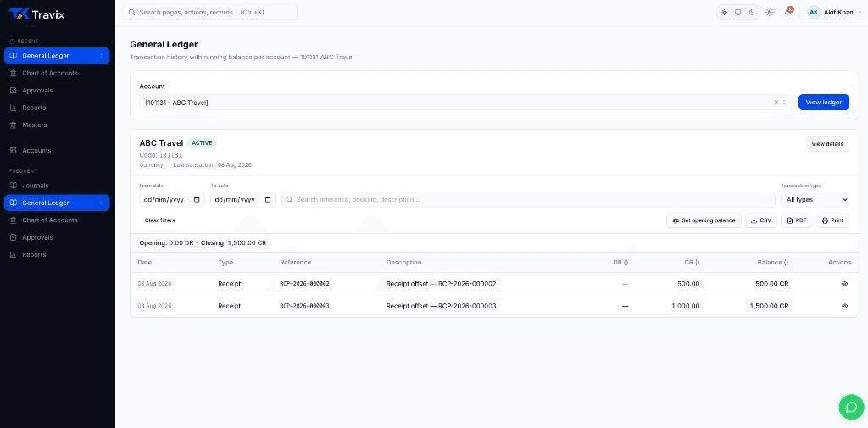Clear the selected account with the X
Viewport: 868px width, 428px height.
[x=776, y=103]
